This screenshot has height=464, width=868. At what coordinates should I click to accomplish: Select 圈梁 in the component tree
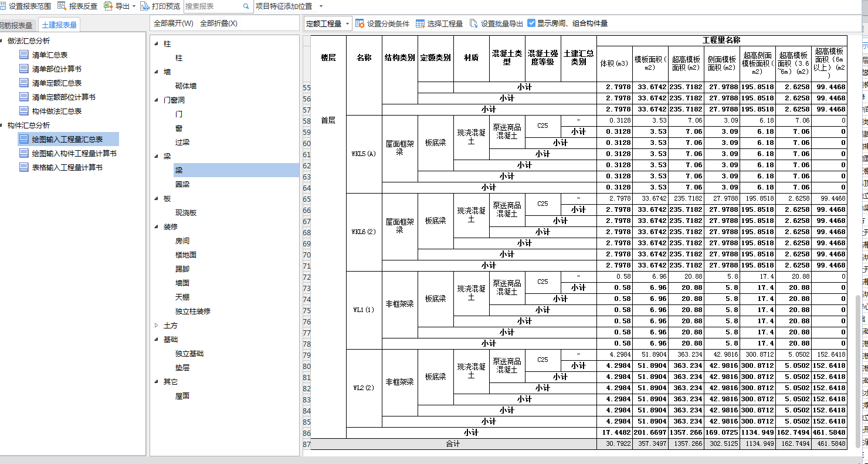click(x=182, y=185)
